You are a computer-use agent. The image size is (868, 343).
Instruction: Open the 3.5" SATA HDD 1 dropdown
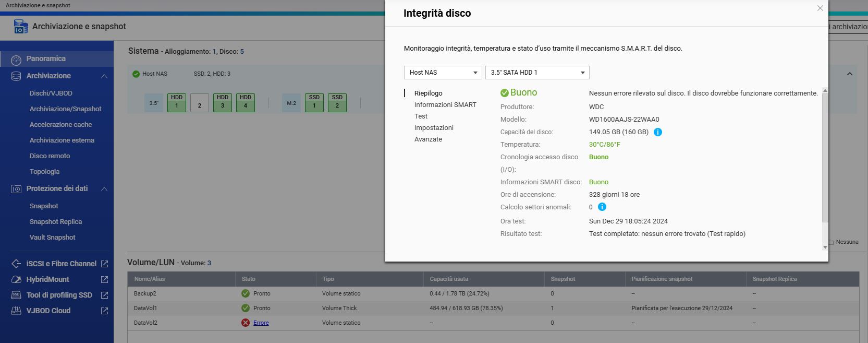click(537, 73)
